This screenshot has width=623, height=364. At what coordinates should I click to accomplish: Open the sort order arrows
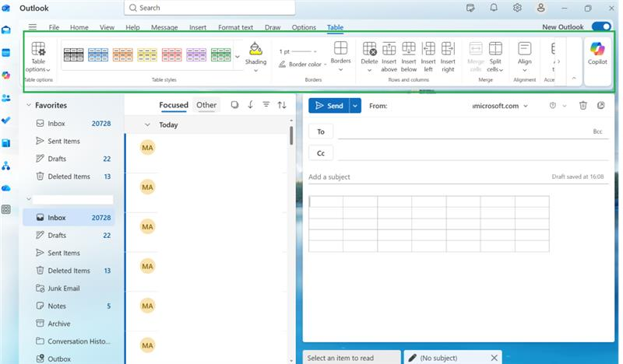[282, 105]
